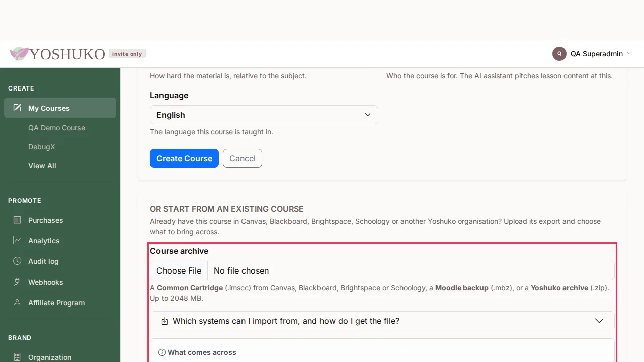Click the 'How hard the material is' hint text
Viewport: 644px width, 362px height.
[x=228, y=76]
